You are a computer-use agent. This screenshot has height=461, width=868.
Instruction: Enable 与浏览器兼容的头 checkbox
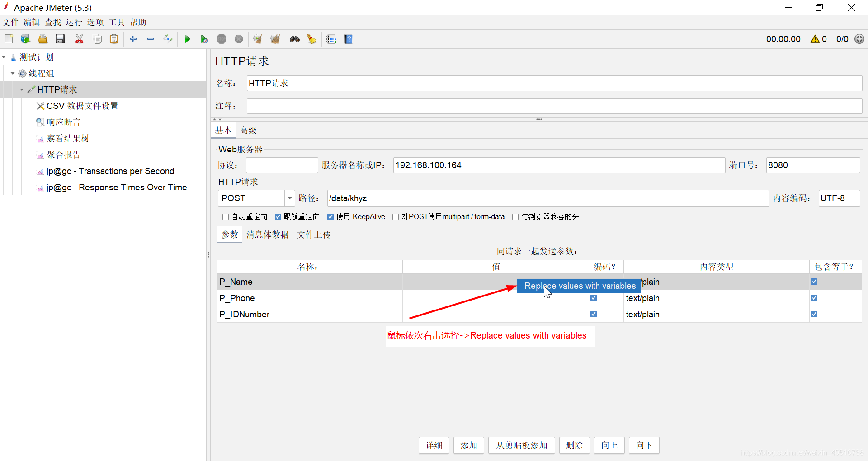(515, 217)
